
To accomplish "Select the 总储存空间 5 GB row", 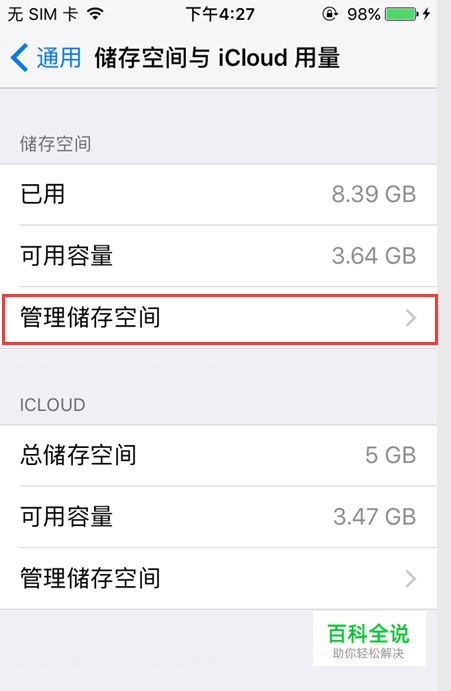I will 219,455.
